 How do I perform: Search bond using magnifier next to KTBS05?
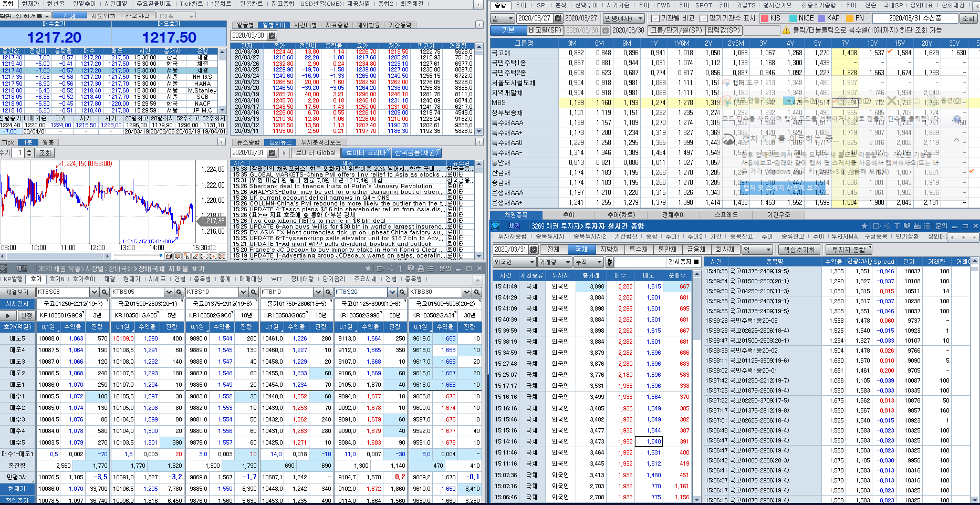coord(179,292)
